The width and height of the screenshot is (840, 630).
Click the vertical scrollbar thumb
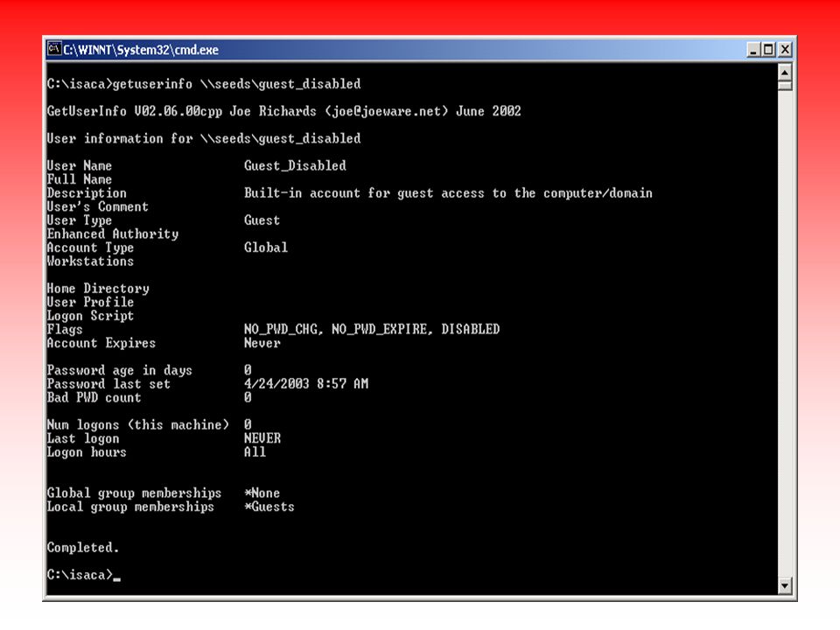[x=785, y=85]
